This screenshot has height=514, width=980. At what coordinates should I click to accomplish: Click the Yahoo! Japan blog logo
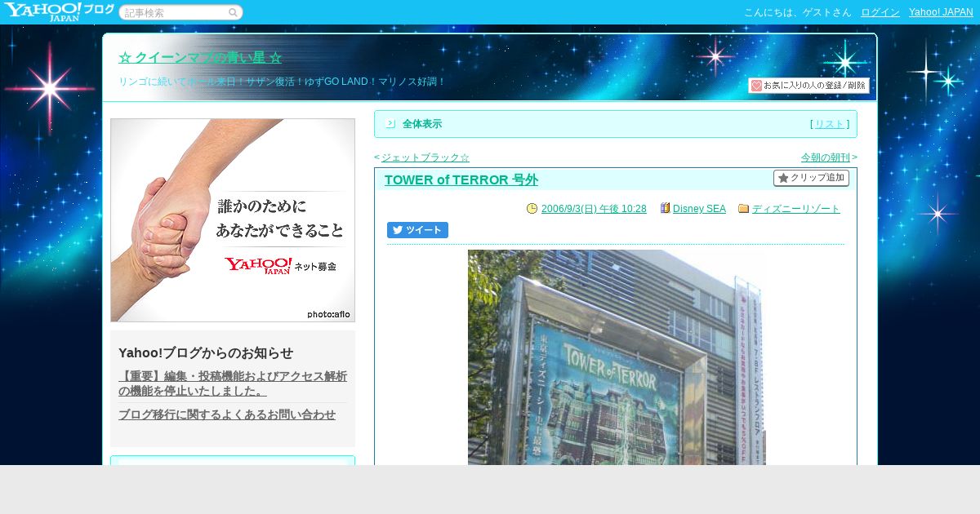(59, 11)
